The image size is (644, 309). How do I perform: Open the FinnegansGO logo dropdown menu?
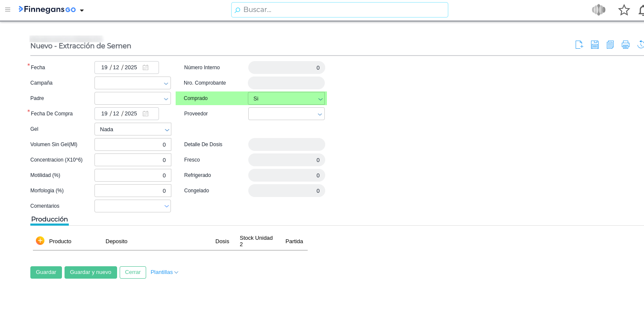[82, 10]
